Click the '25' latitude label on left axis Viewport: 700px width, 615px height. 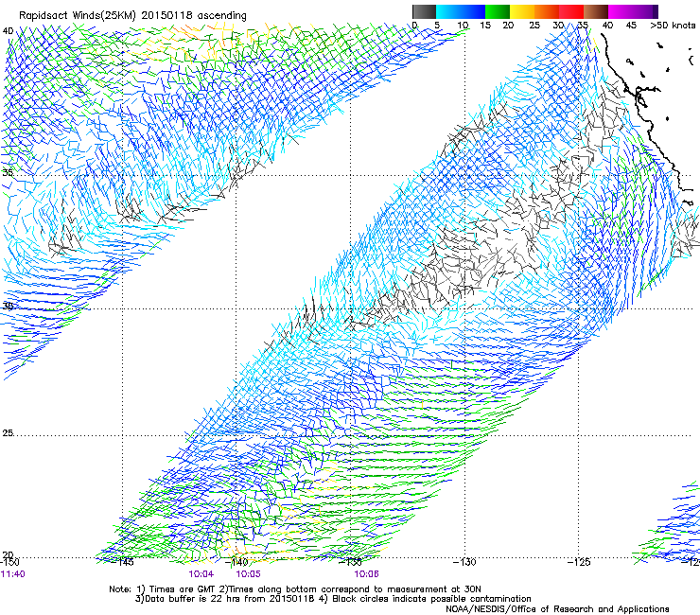coord(8,432)
